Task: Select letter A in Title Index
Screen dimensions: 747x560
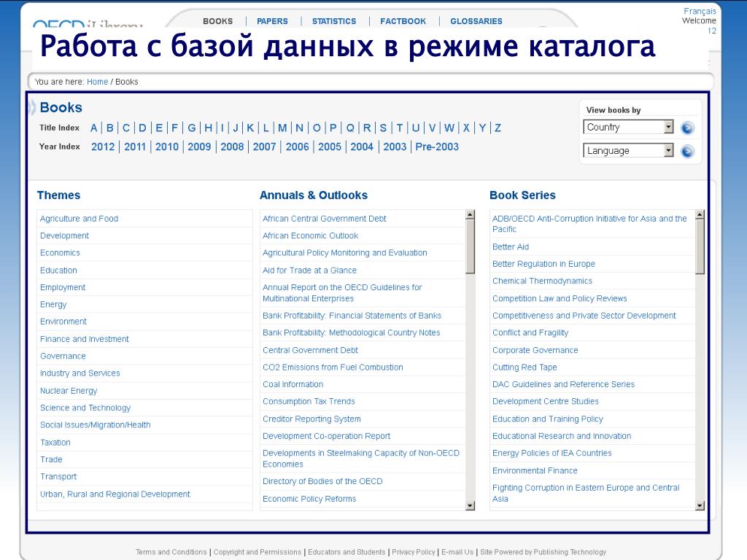Action: pyautogui.click(x=94, y=128)
